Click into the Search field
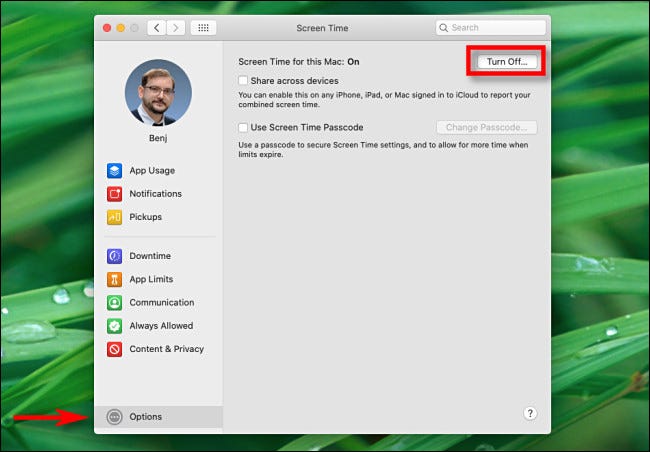Image resolution: width=650 pixels, height=452 pixels. pos(491,28)
